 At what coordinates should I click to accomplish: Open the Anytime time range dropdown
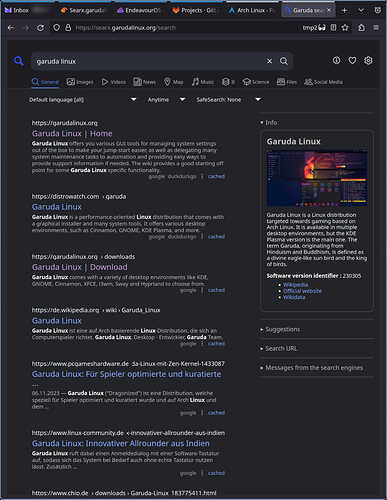[x=166, y=100]
